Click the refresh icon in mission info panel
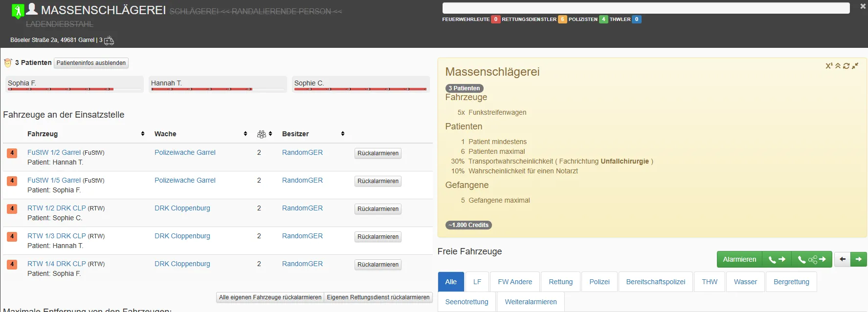The width and height of the screenshot is (868, 312). point(846,66)
